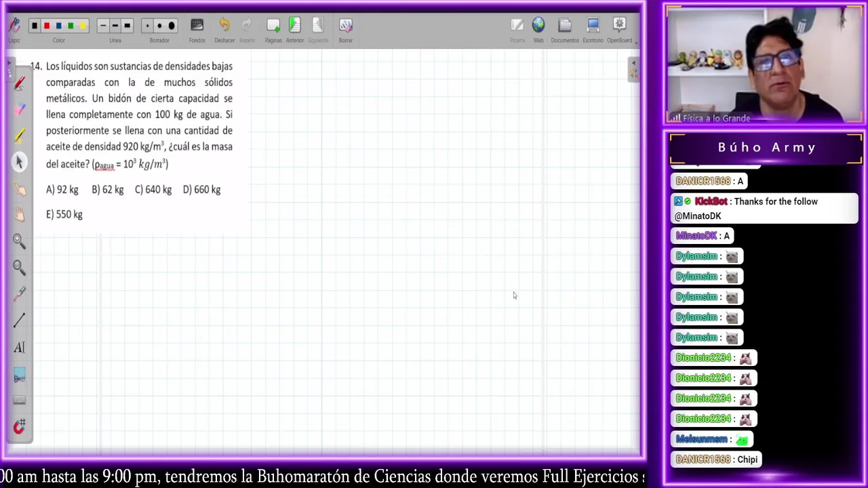Image resolution: width=868 pixels, height=488 pixels.
Task: Select the straight Line drawing tool
Action: [19, 320]
